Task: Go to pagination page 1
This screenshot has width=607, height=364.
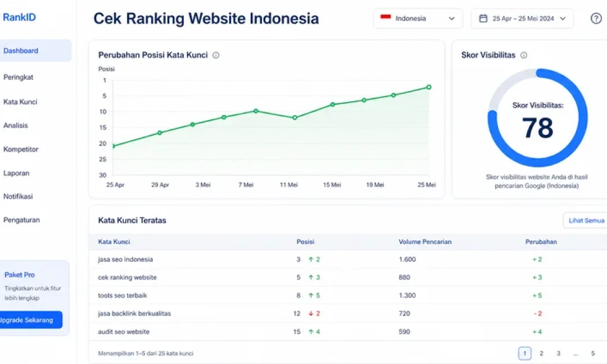Action: 524,353
